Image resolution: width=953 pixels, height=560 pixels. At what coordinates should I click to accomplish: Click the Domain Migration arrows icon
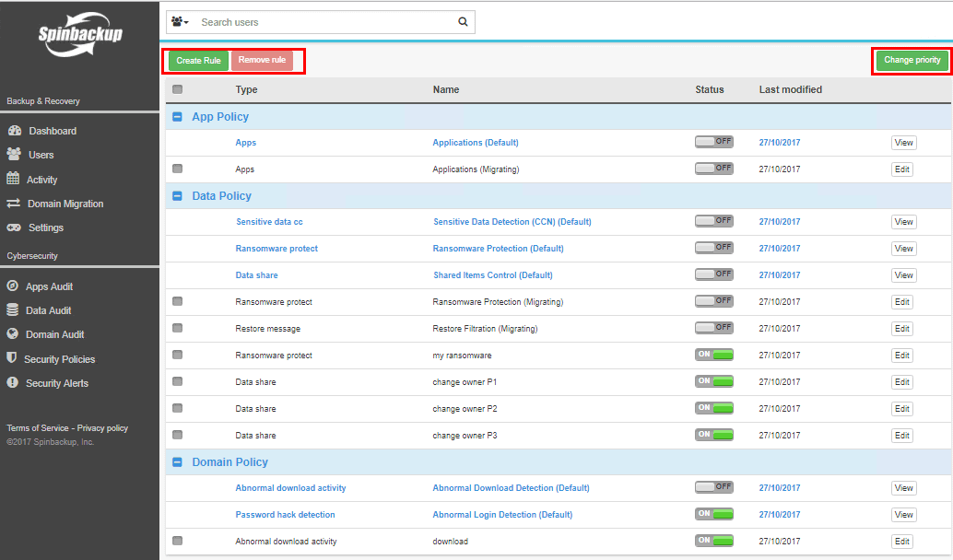14,204
